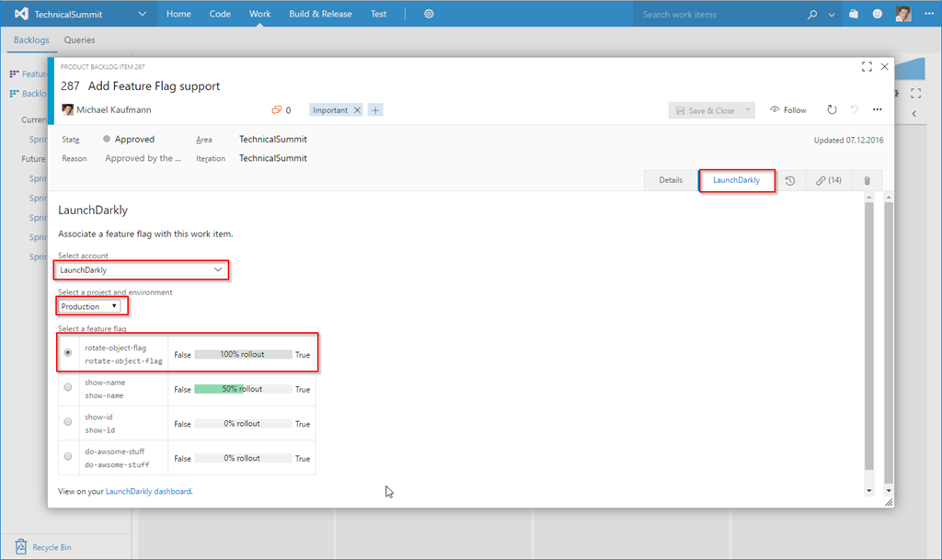Click the history icon tab
Viewport: 942px width, 560px height.
pyautogui.click(x=790, y=180)
